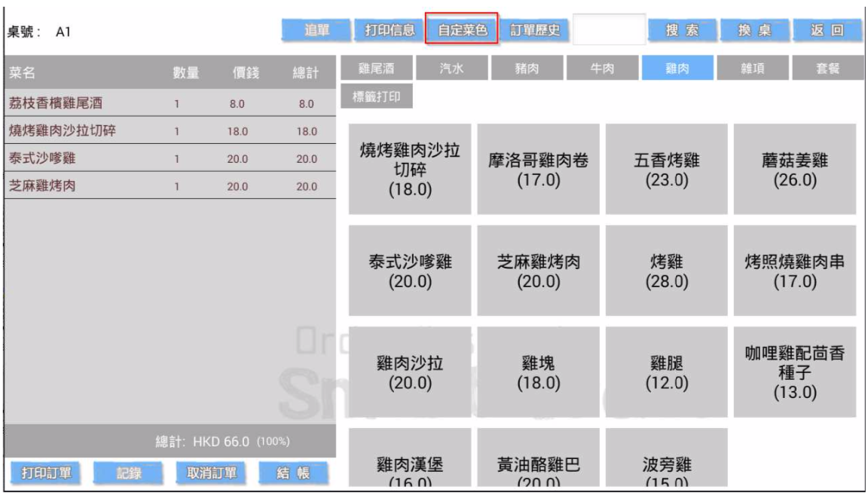
Task: Add 五香烤雞 (23.0) to order
Action: (x=667, y=169)
